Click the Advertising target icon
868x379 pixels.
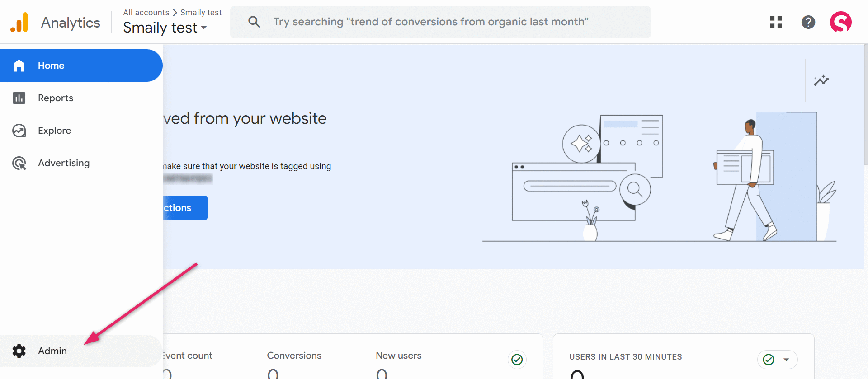point(19,163)
